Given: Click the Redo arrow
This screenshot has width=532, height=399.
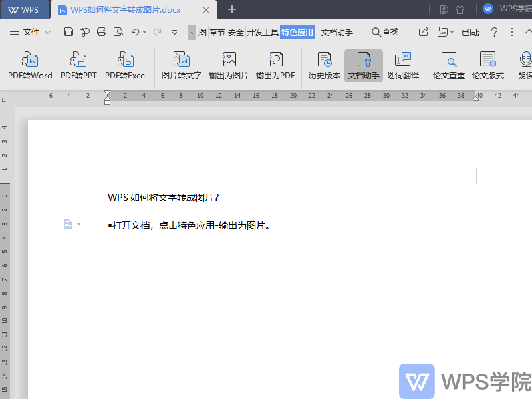Looking at the screenshot, I should (x=157, y=32).
